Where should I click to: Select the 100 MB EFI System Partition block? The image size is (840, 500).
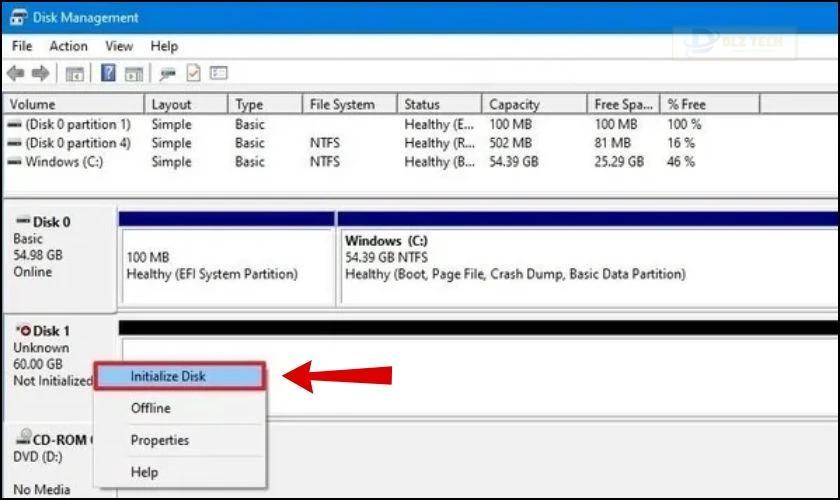coord(228,258)
